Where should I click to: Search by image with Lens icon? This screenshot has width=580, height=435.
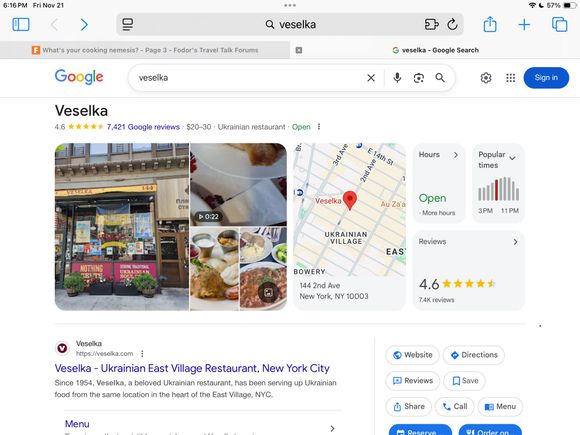[x=419, y=78]
